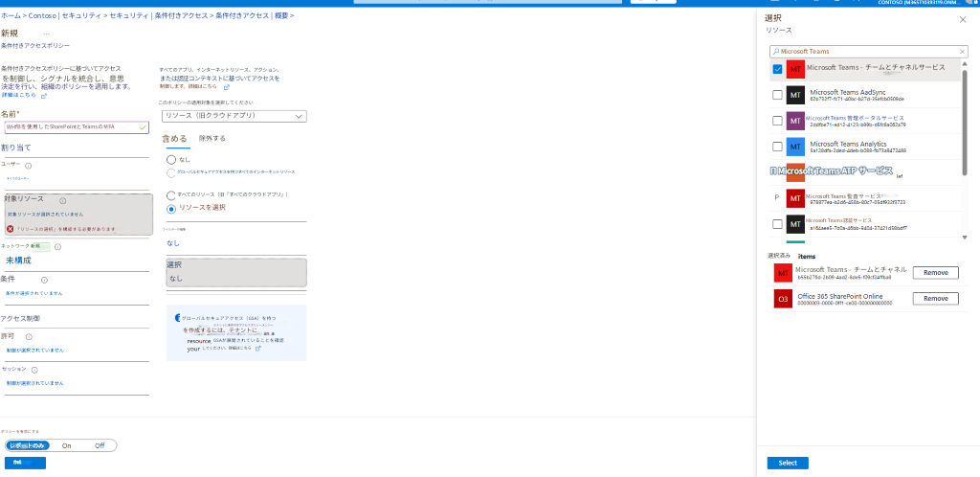Open the info icon next to ネットワーク

(57, 247)
